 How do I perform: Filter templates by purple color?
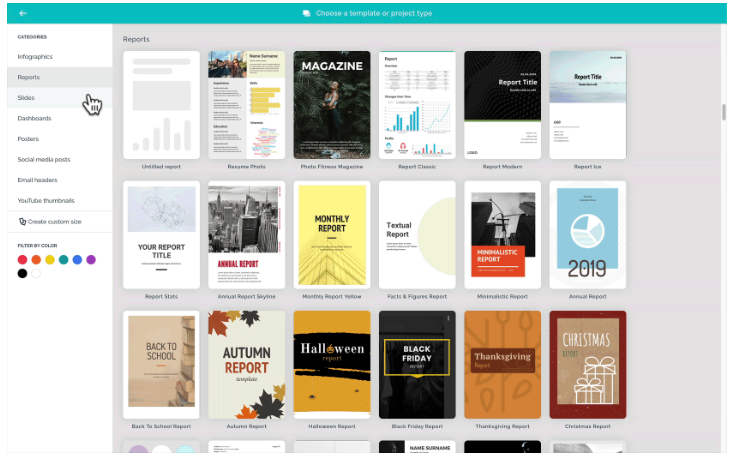pos(91,260)
